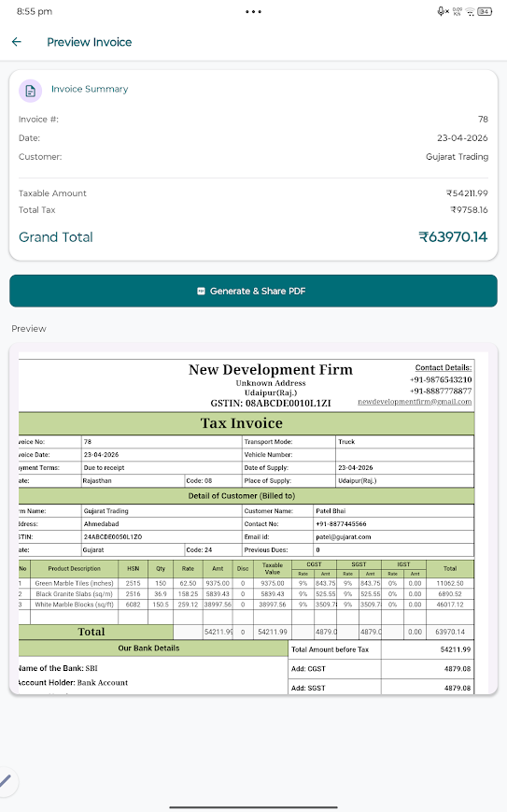This screenshot has height=812, width=507.
Task: Tap the Invoice Summary document icon
Action: 31,92
